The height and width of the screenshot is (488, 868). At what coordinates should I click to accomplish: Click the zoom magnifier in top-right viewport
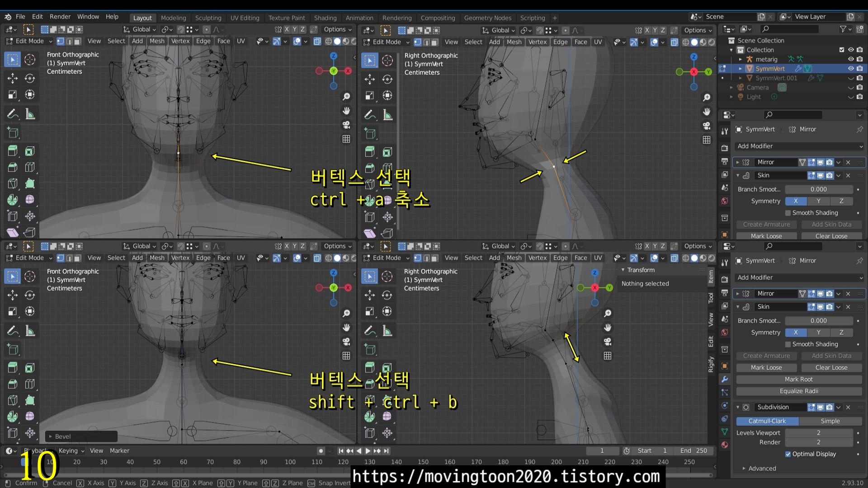pyautogui.click(x=707, y=98)
